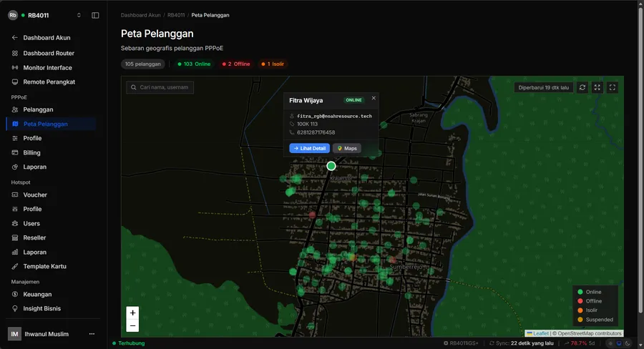644x349 pixels.
Task: Switch to system theme monitor icon
Action: 619,343
